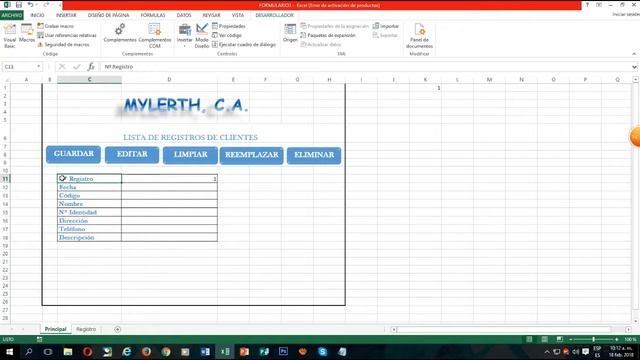Viewport: 640px width, 360px height.
Task: Switch to the REVISAR tab
Action: pos(211,15)
